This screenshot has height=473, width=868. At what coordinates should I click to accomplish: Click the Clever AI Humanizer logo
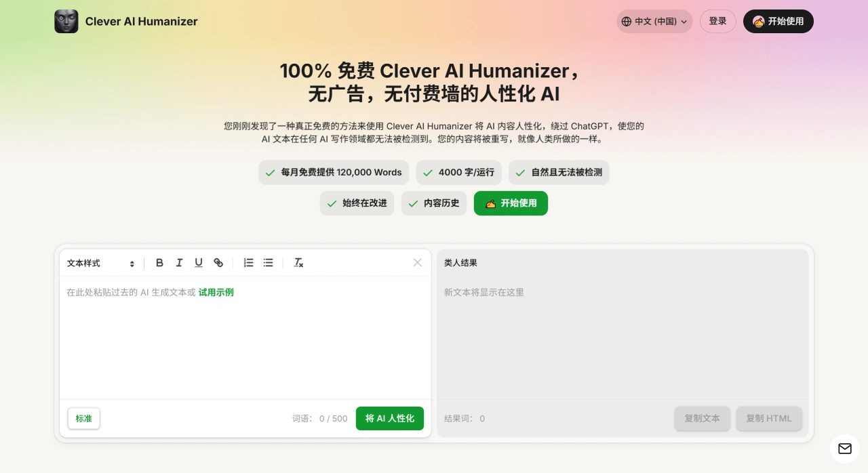(66, 22)
